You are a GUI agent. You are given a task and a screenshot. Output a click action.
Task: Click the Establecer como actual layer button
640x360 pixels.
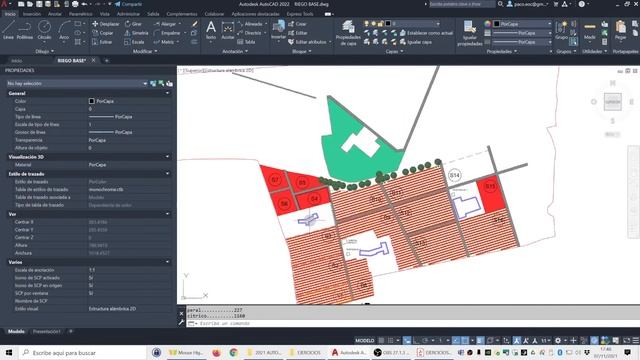[x=426, y=33]
